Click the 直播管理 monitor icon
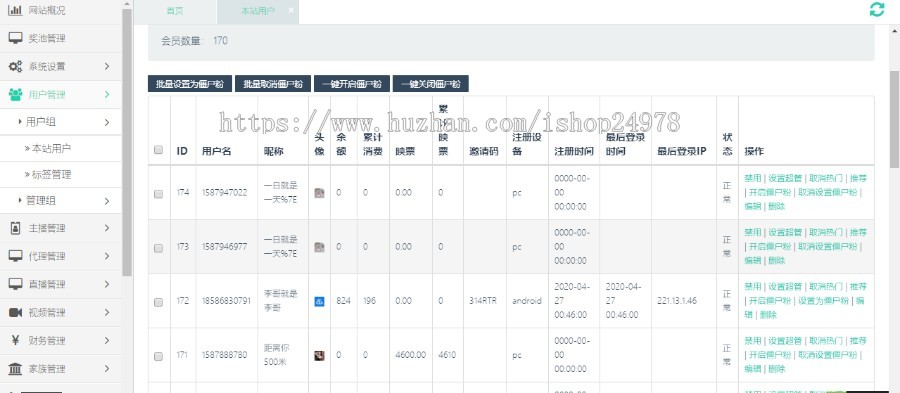 tap(15, 284)
